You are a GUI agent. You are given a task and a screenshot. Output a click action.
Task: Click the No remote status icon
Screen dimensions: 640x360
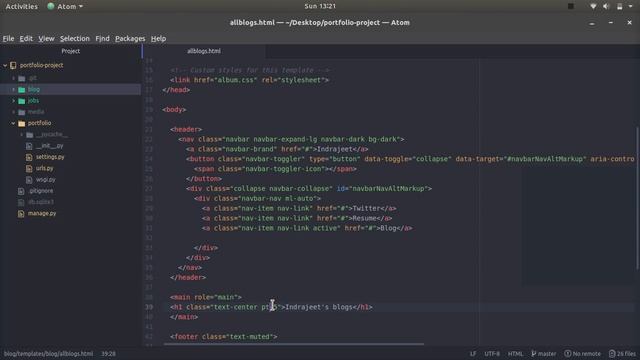(x=568, y=353)
